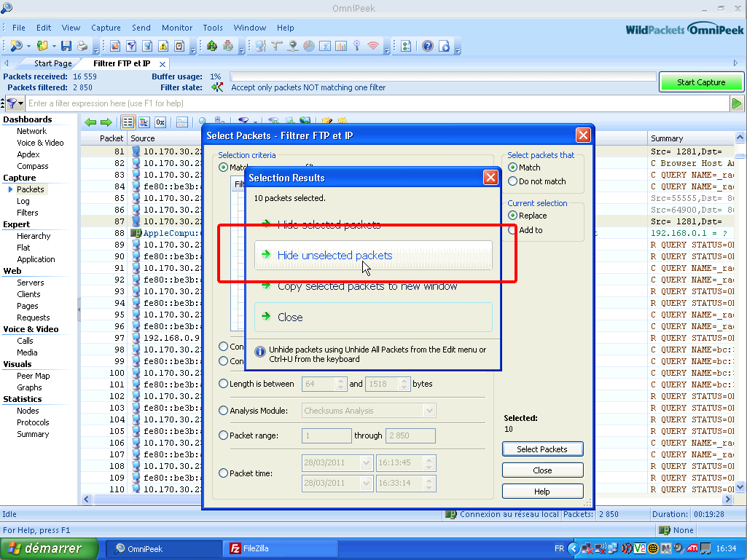Click the blue Help question mark icon
The width and height of the screenshot is (747, 560).
point(428,46)
